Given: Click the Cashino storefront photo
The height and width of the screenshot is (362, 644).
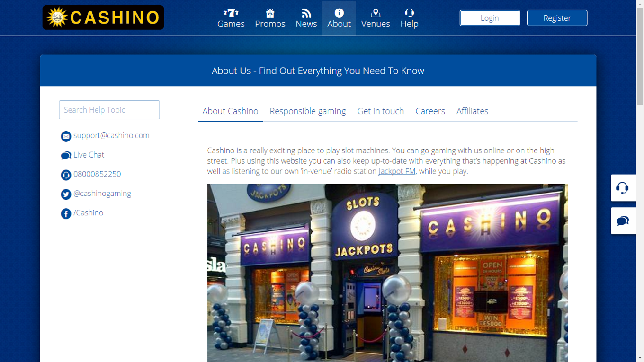Looking at the screenshot, I should (387, 273).
